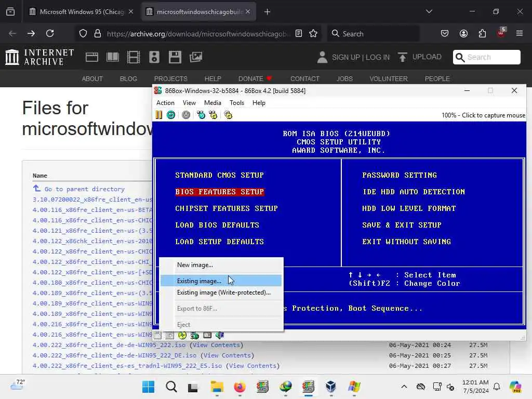Open the 86Box Media menu
Screen dimensions: 532x399
click(212, 103)
